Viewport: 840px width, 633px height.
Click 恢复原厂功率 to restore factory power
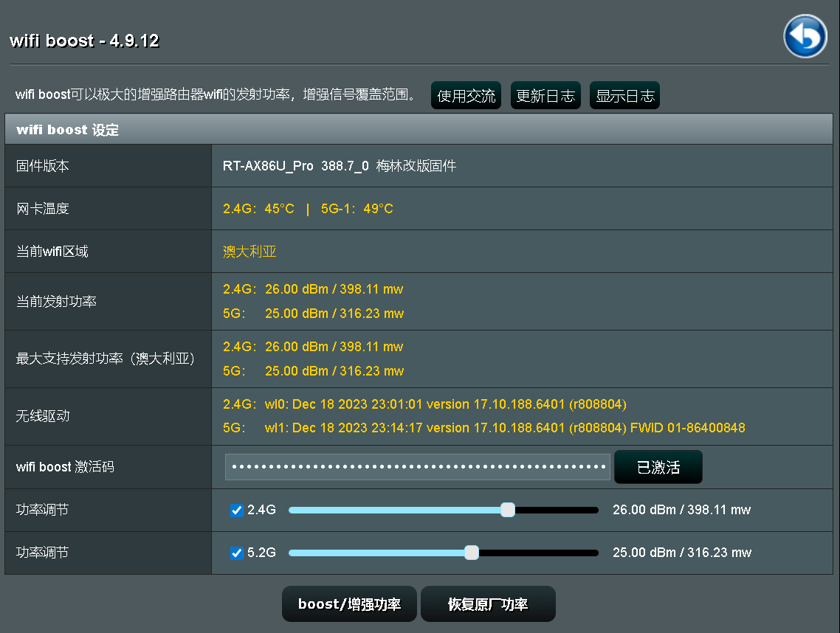[x=488, y=604]
